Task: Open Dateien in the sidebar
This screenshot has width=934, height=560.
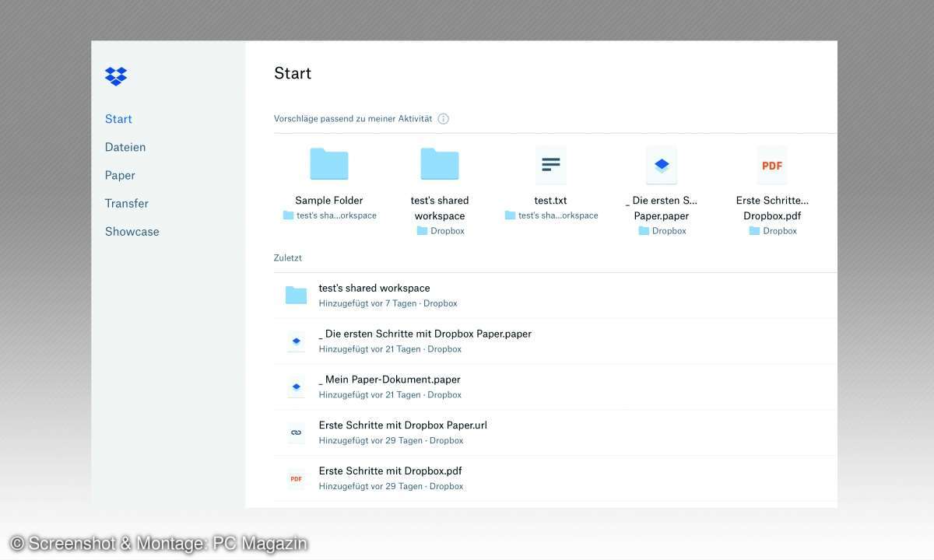Action: tap(125, 147)
